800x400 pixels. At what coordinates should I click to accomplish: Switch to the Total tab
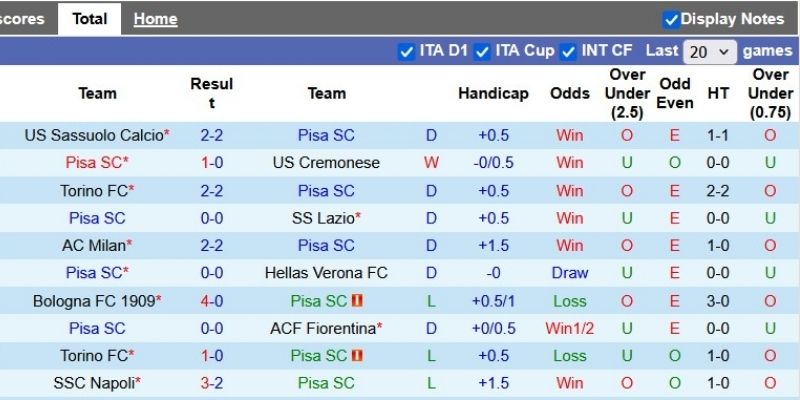pyautogui.click(x=89, y=19)
